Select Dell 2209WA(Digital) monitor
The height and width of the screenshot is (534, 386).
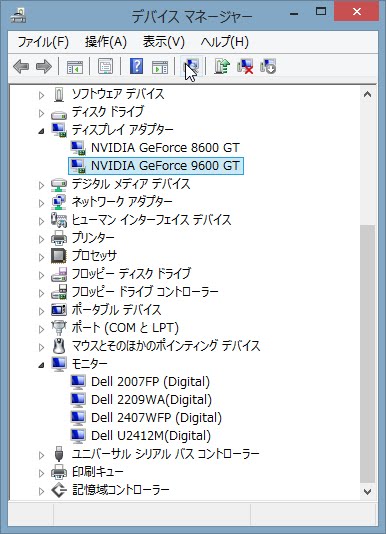(x=151, y=400)
